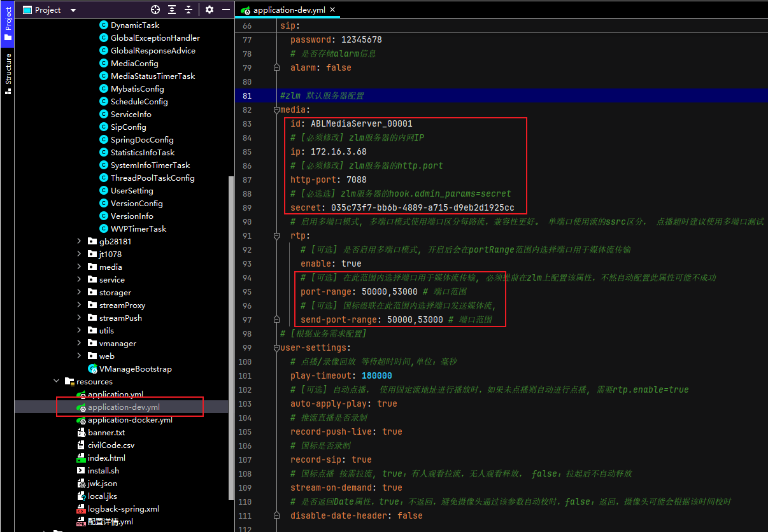Image resolution: width=768 pixels, height=532 pixels.
Task: Click the MediaConfig class icon
Action: click(104, 63)
